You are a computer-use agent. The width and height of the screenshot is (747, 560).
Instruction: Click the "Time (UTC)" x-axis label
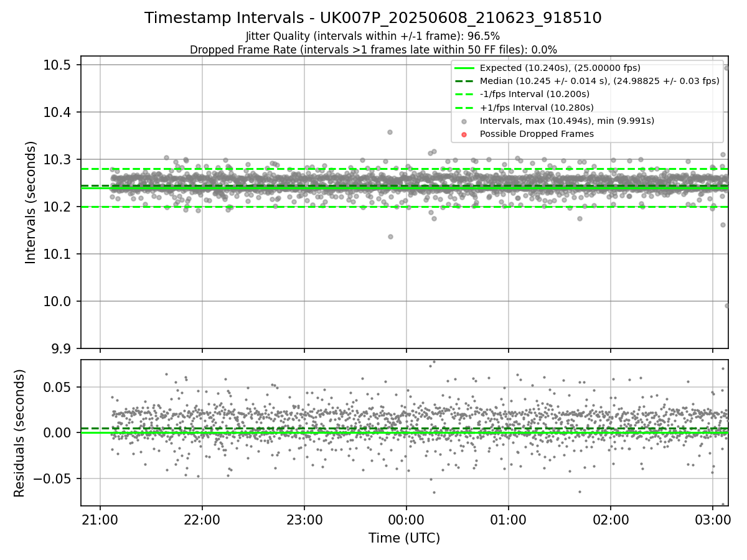pyautogui.click(x=404, y=538)
